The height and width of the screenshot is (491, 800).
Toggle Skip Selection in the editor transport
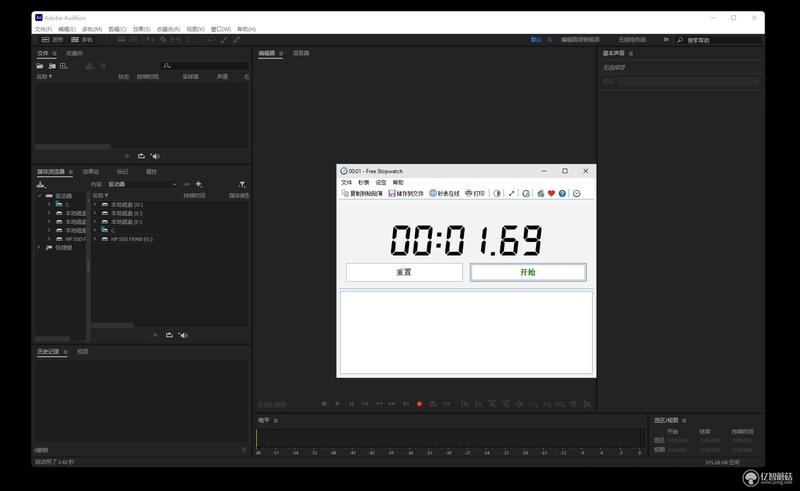[x=447, y=404]
